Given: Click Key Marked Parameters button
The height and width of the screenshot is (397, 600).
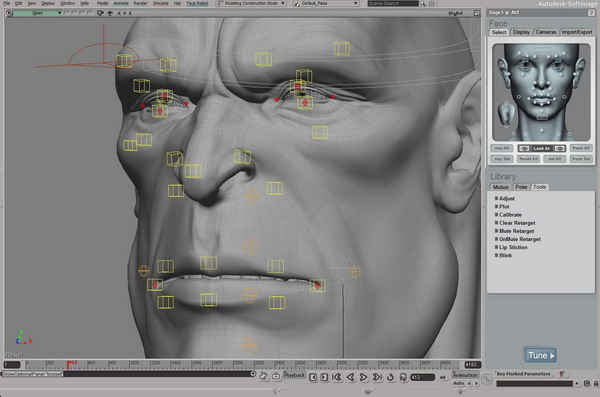Looking at the screenshot, I should click(x=523, y=374).
